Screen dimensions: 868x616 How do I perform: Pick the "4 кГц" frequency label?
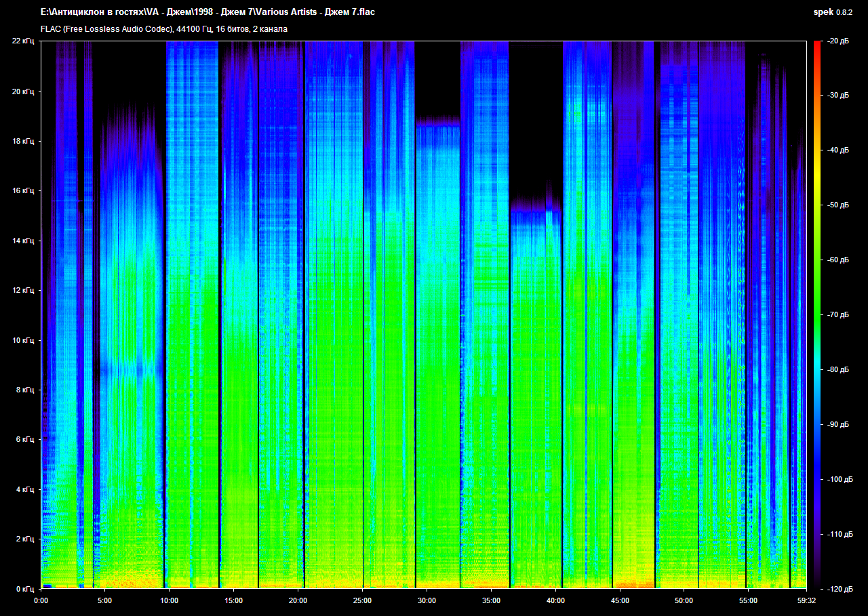point(25,489)
